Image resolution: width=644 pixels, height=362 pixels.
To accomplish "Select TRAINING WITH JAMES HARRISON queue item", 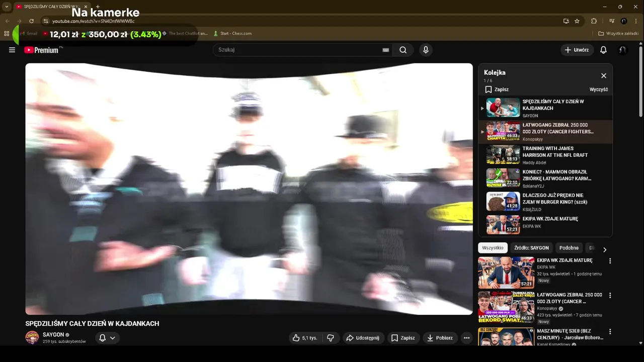I will click(545, 155).
